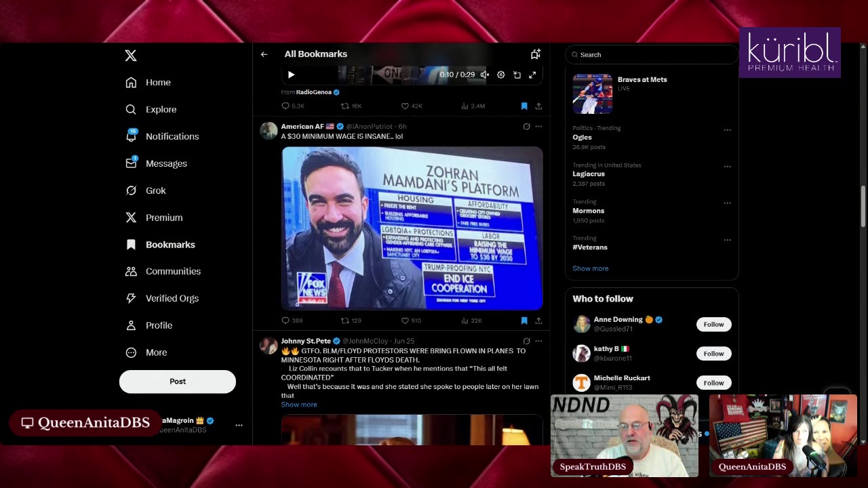Expand trends with Show more
Viewport: 868px width, 488px height.
pos(591,268)
